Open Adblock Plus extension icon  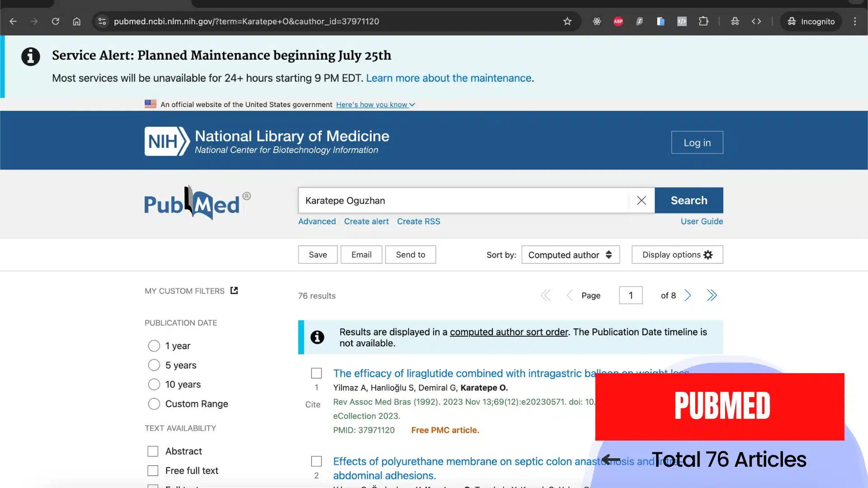click(618, 21)
